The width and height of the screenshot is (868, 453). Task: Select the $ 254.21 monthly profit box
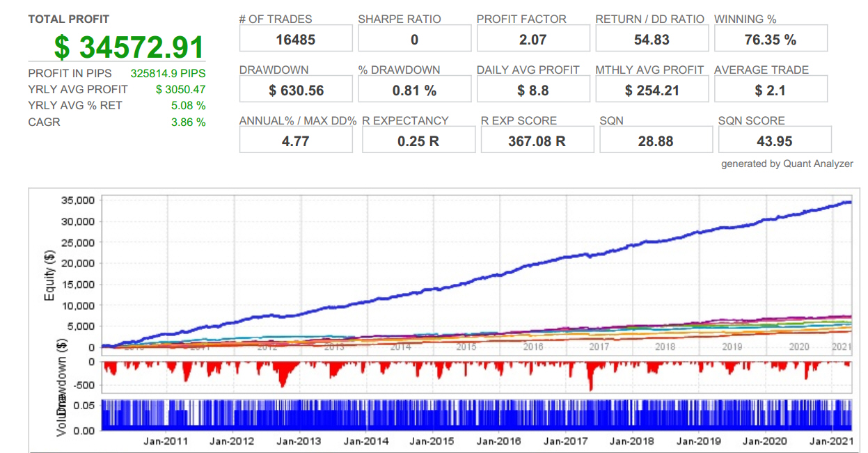652,90
